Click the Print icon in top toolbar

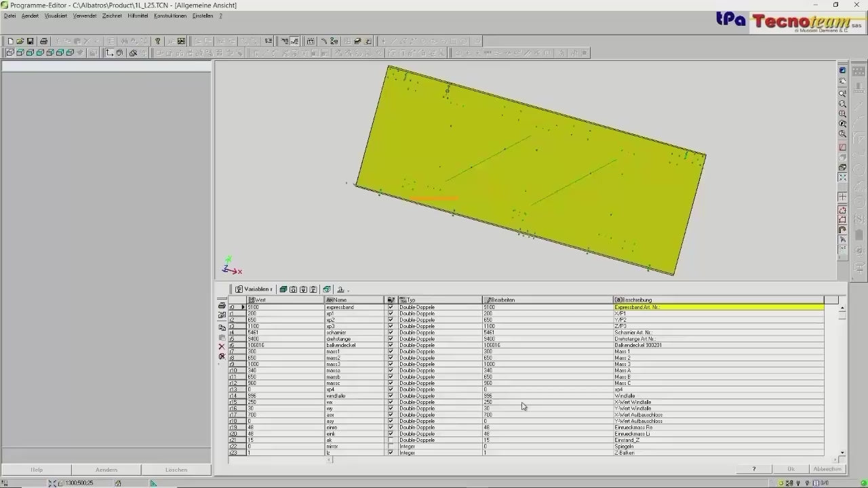point(43,41)
